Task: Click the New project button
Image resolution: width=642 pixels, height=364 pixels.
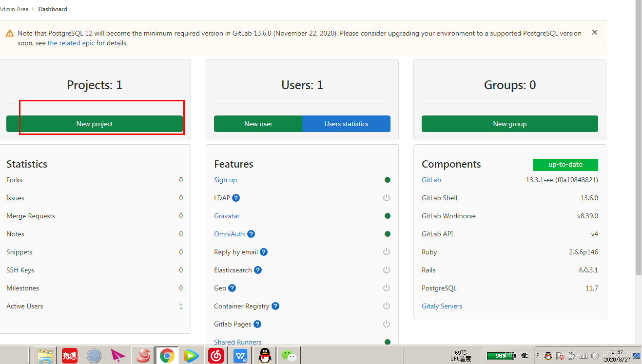Action: click(x=95, y=124)
